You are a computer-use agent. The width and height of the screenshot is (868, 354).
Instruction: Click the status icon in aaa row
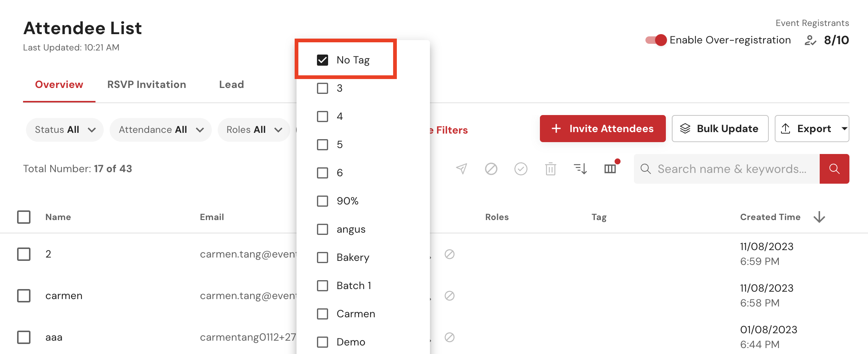[x=450, y=337]
